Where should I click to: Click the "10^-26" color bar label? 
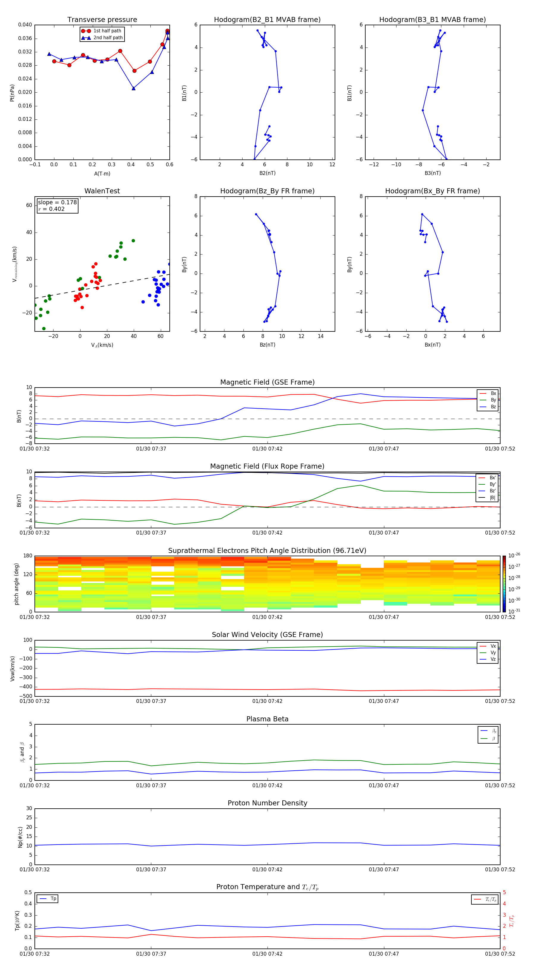click(514, 555)
